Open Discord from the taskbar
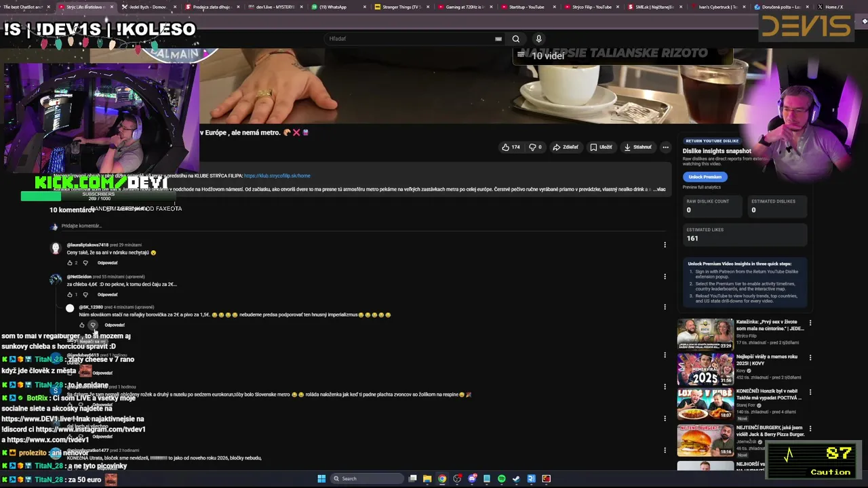 click(472, 479)
